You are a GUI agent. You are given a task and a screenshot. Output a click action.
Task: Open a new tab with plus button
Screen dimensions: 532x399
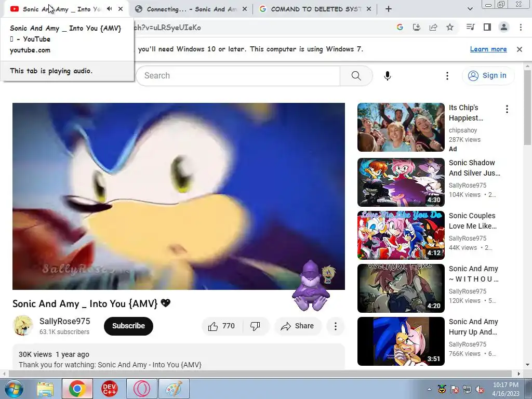(389, 9)
